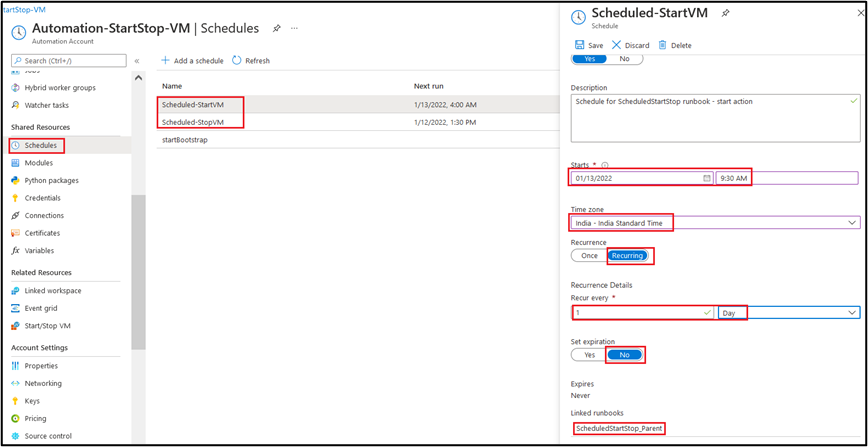Collapse the sidebar with the double chevron
Screen dimensions: 868x447
tap(137, 61)
